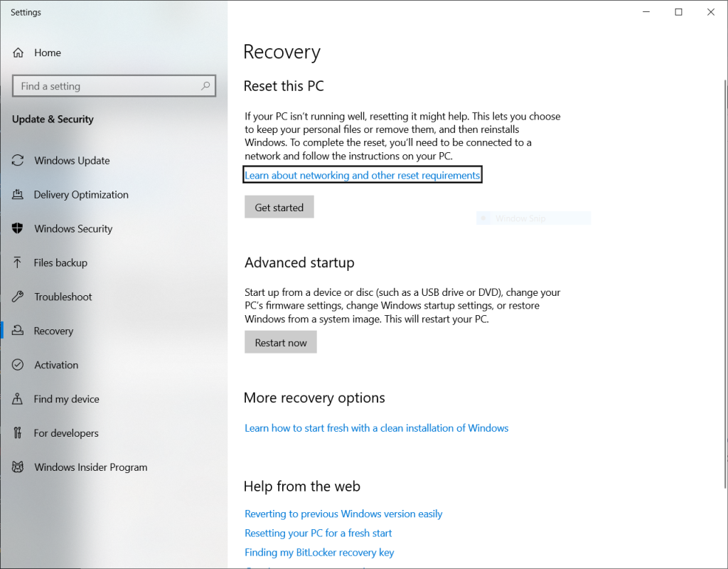Open Windows Security
728x569 pixels.
(73, 228)
